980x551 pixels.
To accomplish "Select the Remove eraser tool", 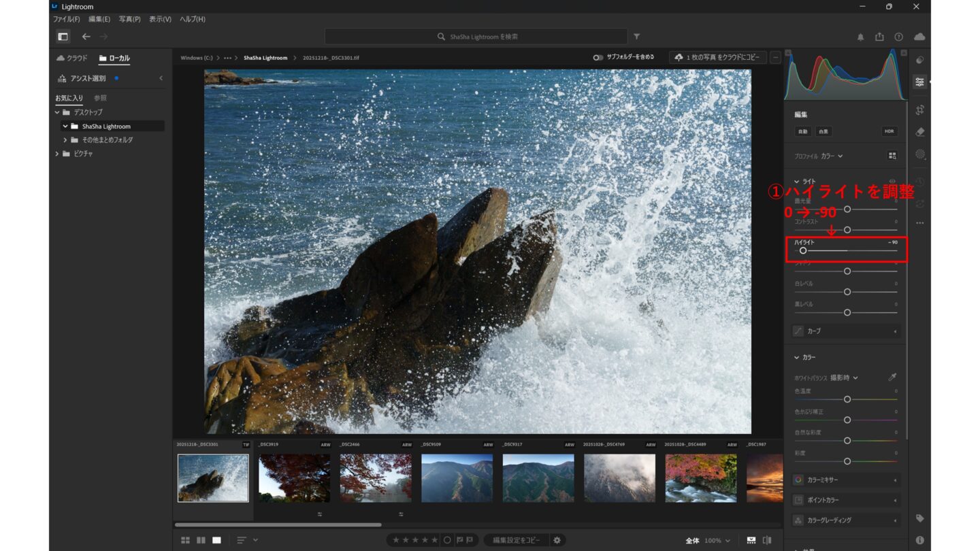I will point(920,132).
